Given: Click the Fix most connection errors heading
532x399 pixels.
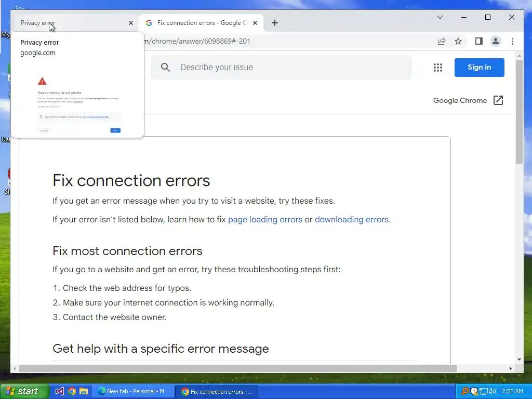Looking at the screenshot, I should click(127, 251).
